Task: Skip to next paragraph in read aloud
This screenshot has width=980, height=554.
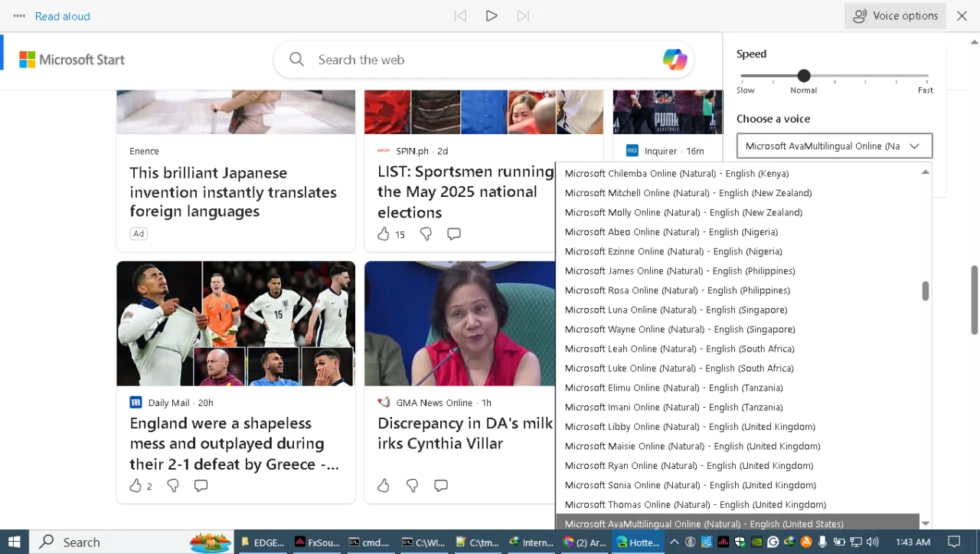Action: 523,15
